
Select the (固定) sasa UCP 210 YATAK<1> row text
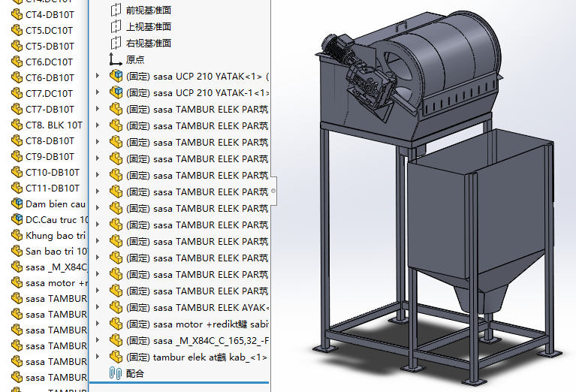coord(198,77)
